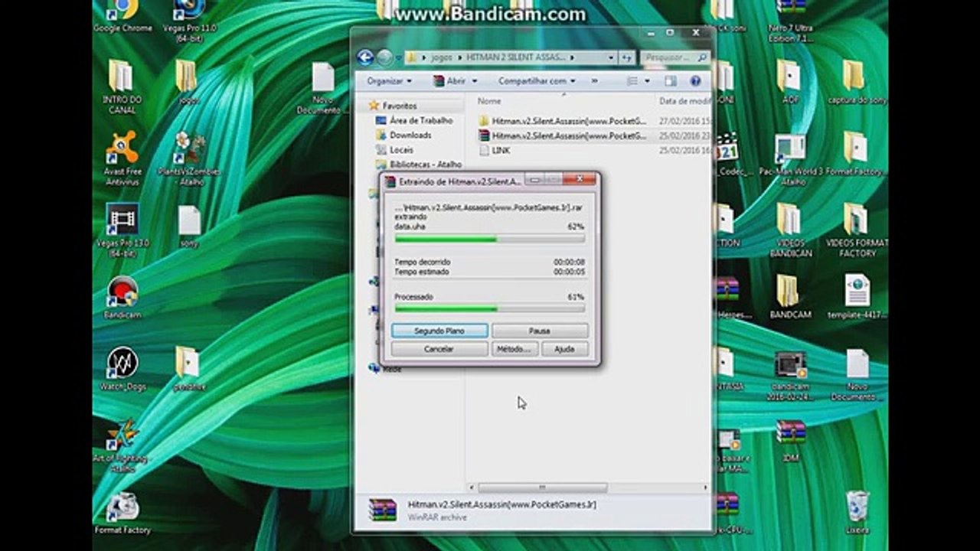Click the Pausa button in extraction dialog
The image size is (980, 551).
[x=540, y=331]
